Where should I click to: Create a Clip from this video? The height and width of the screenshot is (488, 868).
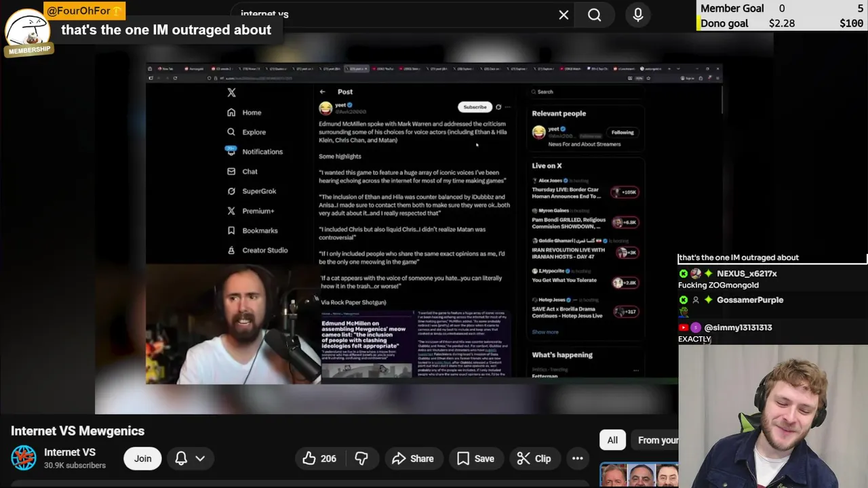[x=534, y=459]
